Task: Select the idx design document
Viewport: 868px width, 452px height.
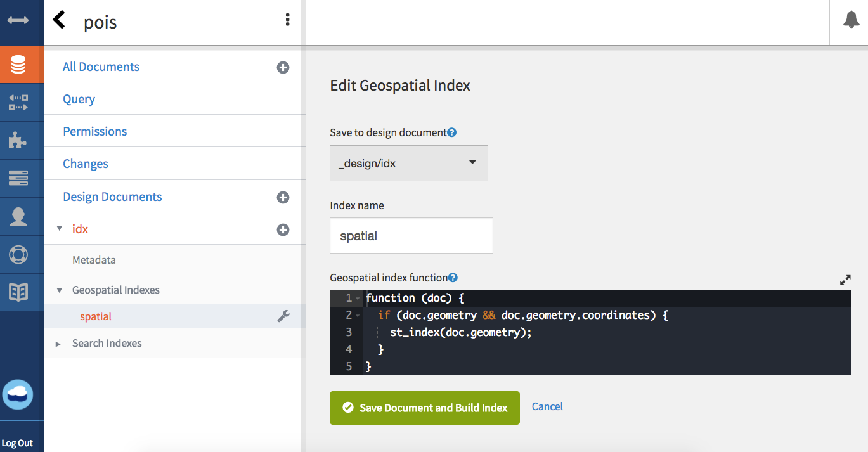Action: pos(80,229)
